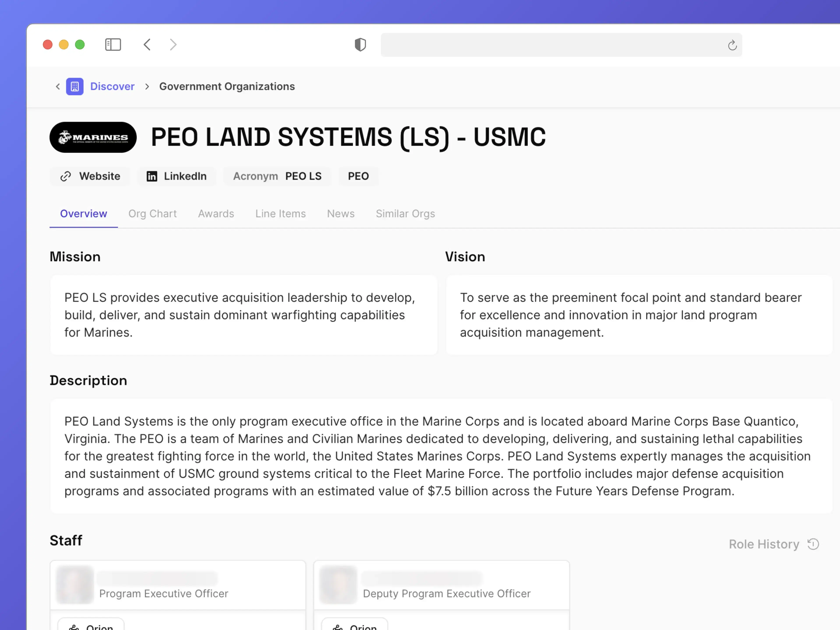Click the browser forward arrow

(x=173, y=44)
